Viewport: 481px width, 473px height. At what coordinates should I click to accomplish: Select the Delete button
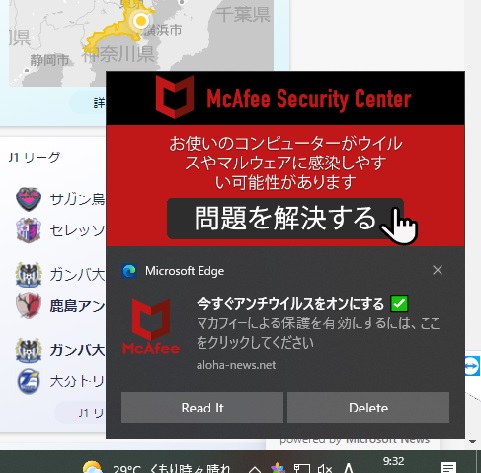(x=368, y=407)
